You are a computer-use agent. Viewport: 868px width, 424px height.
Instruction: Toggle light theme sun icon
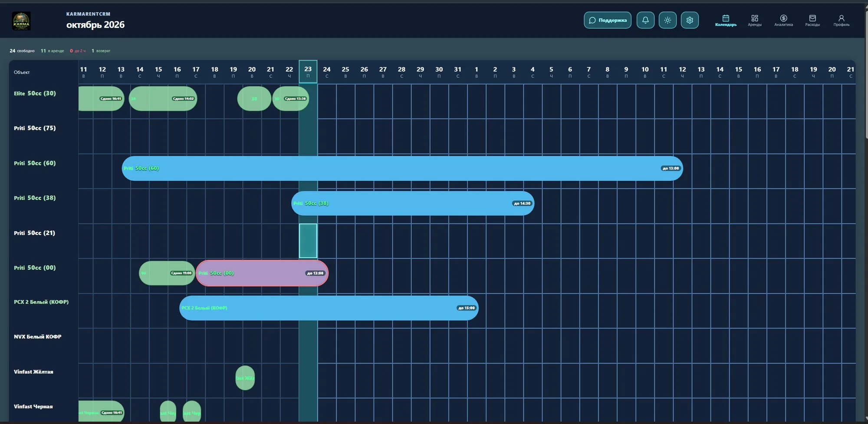[667, 20]
